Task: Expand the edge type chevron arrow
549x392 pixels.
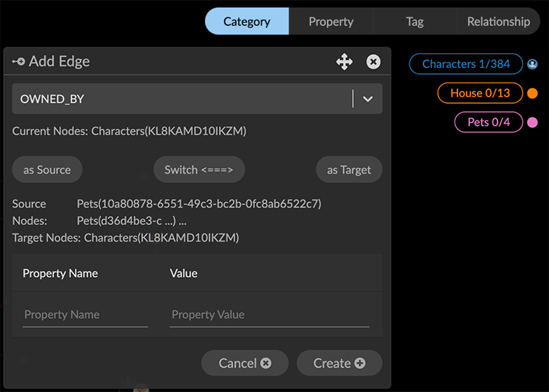Action: tap(368, 99)
